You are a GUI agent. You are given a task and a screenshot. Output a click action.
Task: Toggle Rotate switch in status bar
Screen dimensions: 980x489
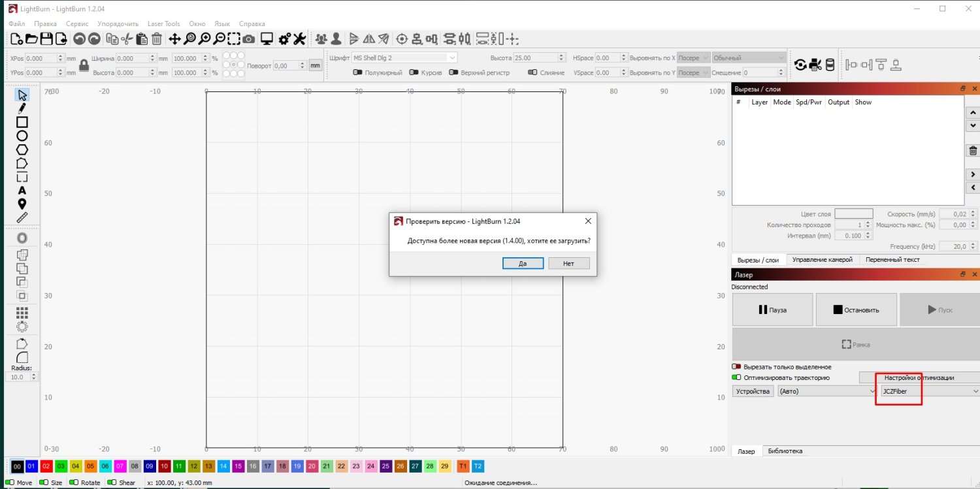tap(73, 482)
